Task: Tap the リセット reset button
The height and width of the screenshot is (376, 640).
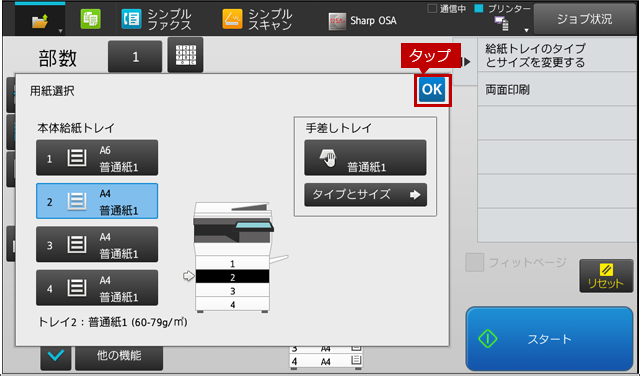Action: (606, 276)
